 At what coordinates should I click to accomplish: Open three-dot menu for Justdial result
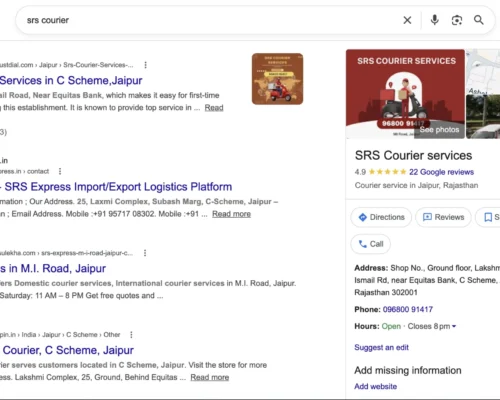[x=145, y=65]
